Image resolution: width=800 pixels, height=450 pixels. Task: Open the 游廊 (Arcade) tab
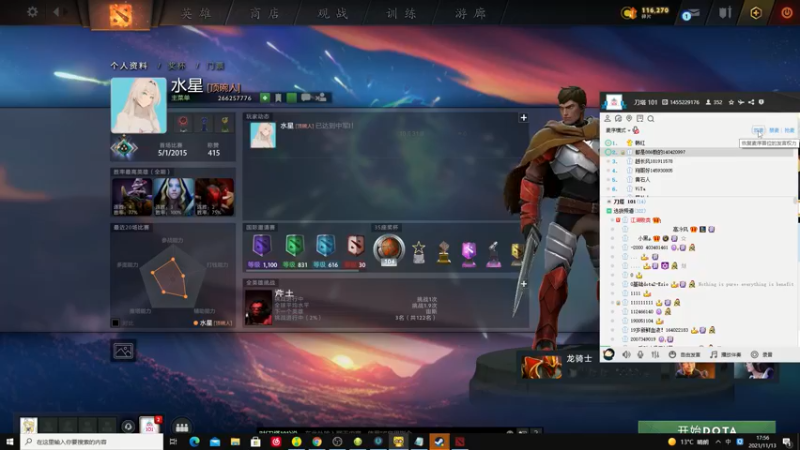coord(470,13)
